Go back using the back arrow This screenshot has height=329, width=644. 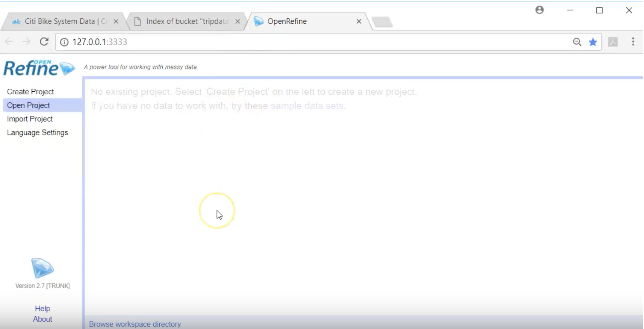pos(9,42)
